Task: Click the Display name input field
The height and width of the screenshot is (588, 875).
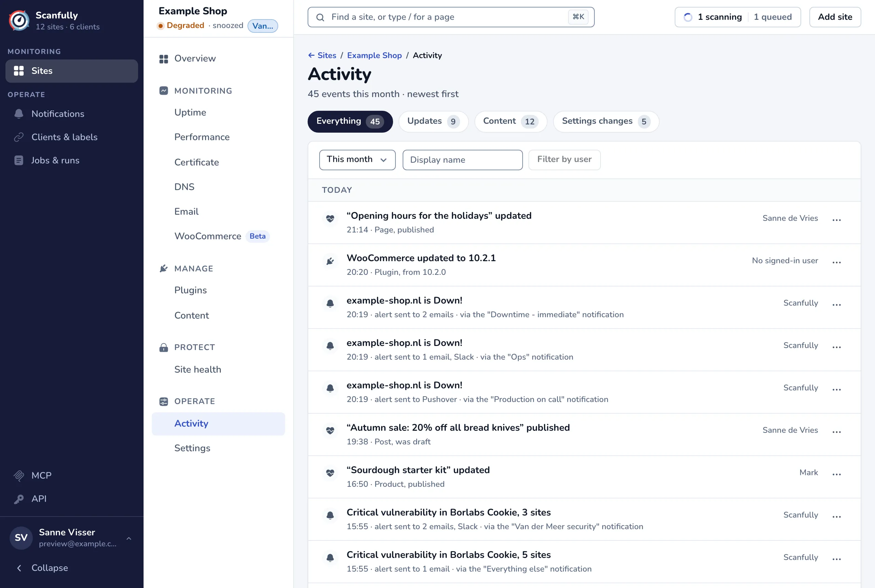Action: [462, 160]
